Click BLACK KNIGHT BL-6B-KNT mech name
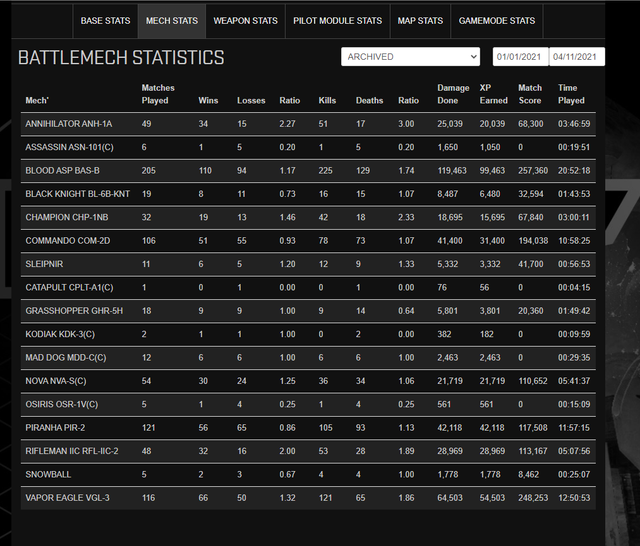640x546 pixels. [78, 194]
